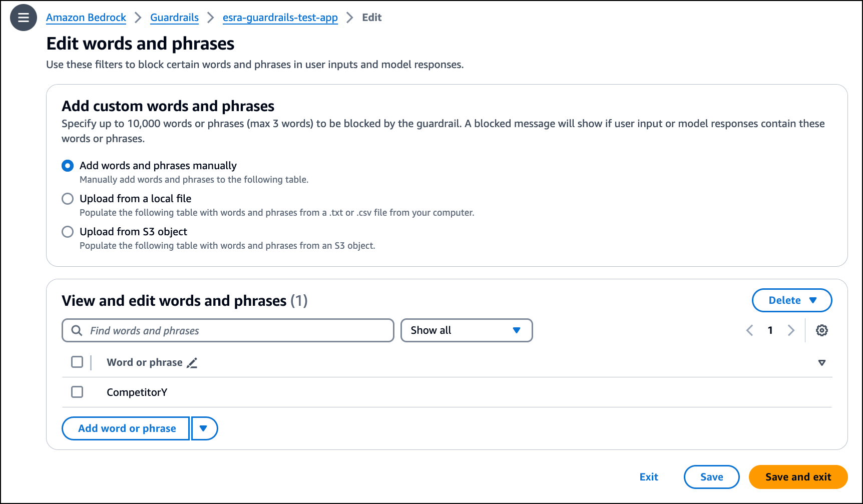Select Upload from a local file option
863x504 pixels.
tap(68, 199)
